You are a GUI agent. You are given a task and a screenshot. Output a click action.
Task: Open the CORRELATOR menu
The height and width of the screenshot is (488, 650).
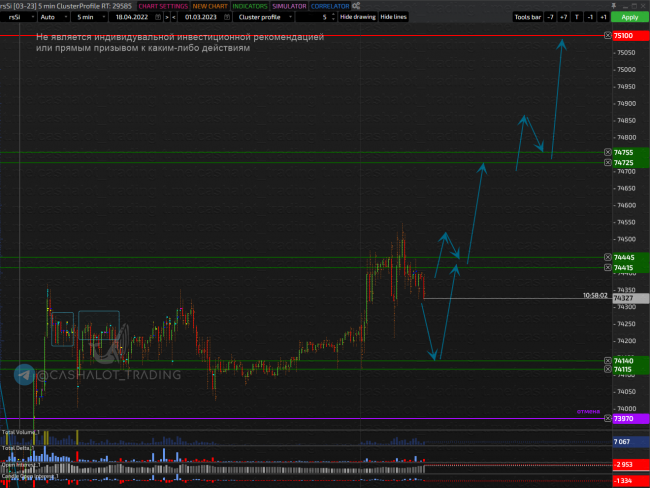pyautogui.click(x=330, y=6)
